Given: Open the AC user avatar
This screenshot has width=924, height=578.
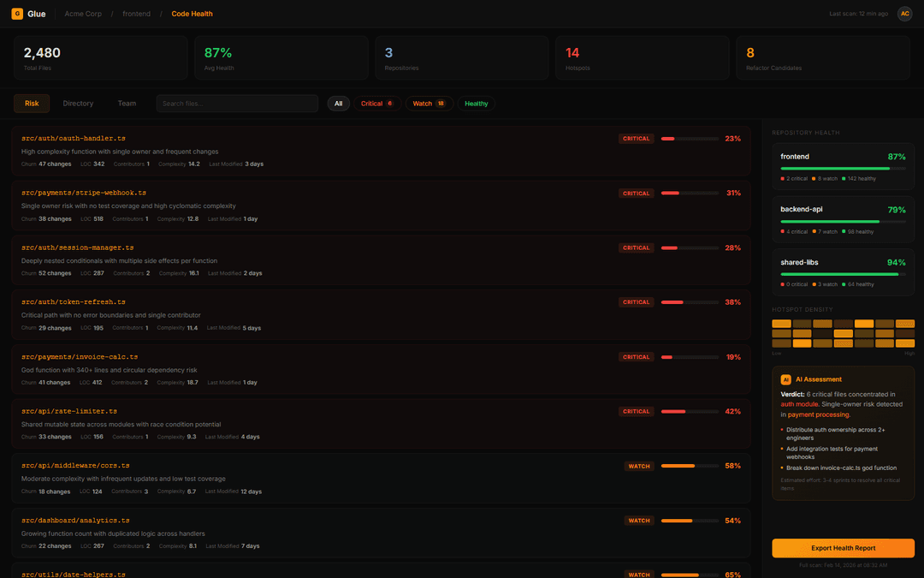Looking at the screenshot, I should click(904, 14).
